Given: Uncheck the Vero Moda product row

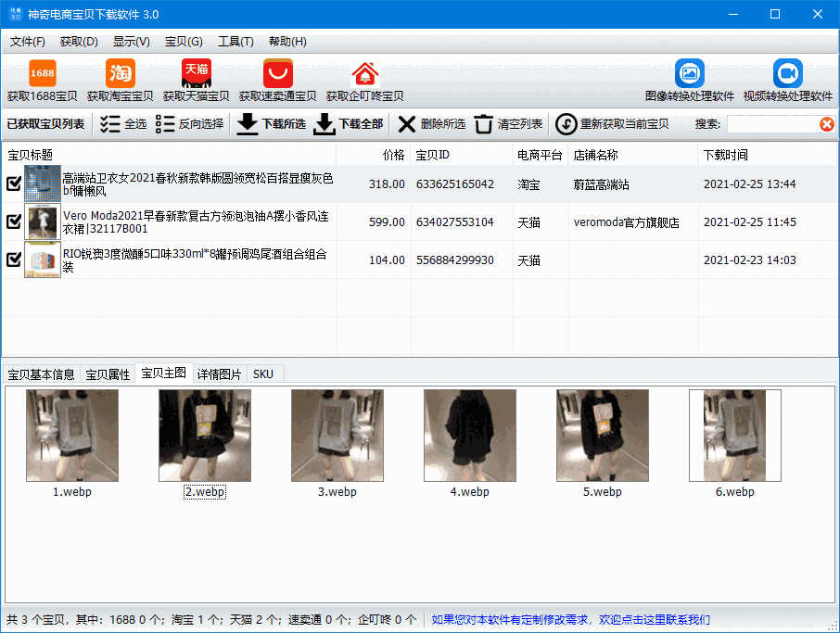Looking at the screenshot, I should coord(13,222).
